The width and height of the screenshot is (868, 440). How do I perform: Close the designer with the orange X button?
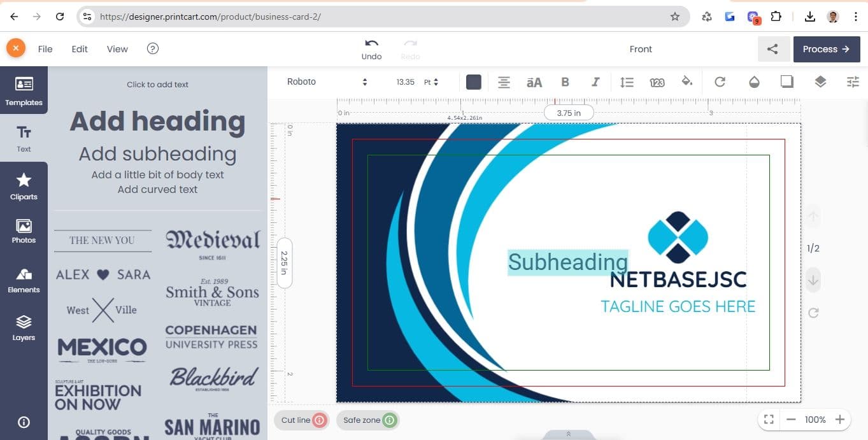click(15, 48)
